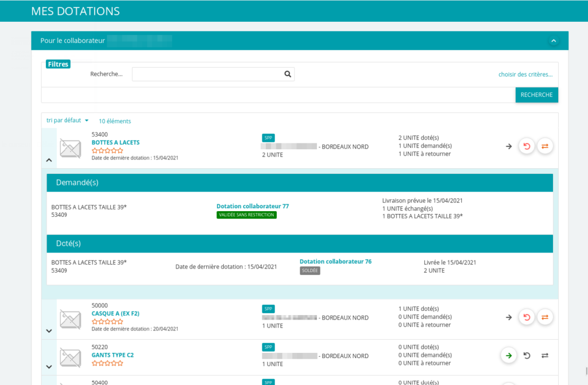Collapse the 'Pour le collaborateur' panel
The width and height of the screenshot is (588, 385).
pyautogui.click(x=553, y=41)
